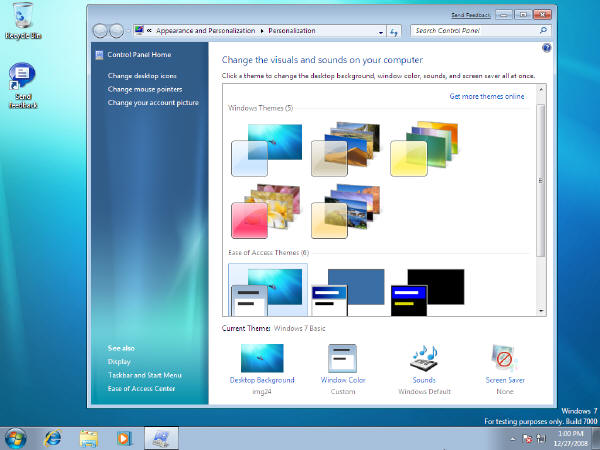Click the search magnifier icon

pos(543,30)
